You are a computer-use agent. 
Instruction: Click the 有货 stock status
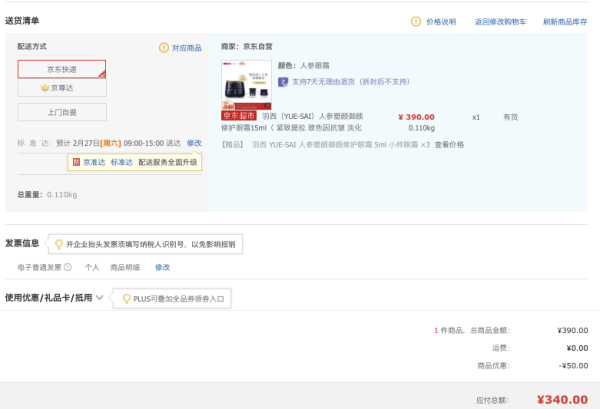(x=510, y=117)
